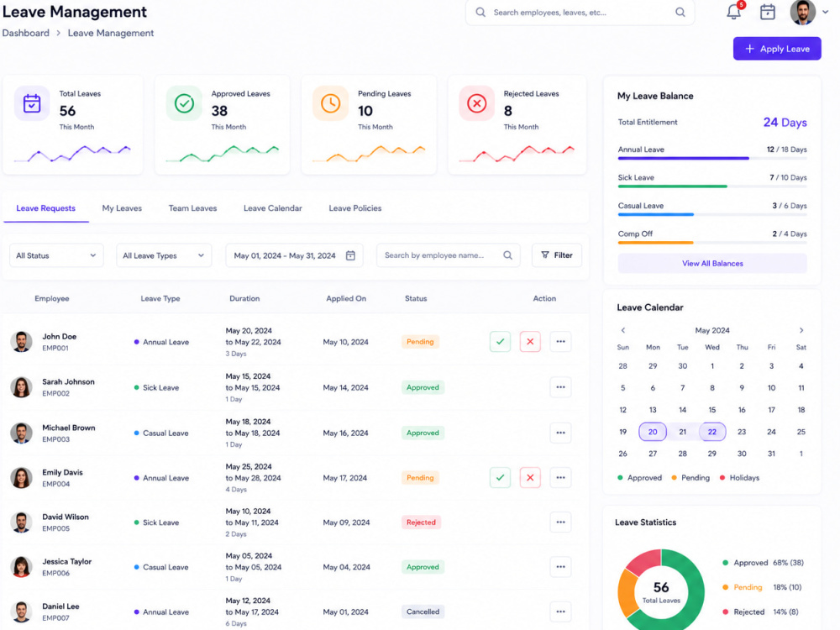Reject Emily Davis's leave request
The height and width of the screenshot is (630, 840).
530,478
